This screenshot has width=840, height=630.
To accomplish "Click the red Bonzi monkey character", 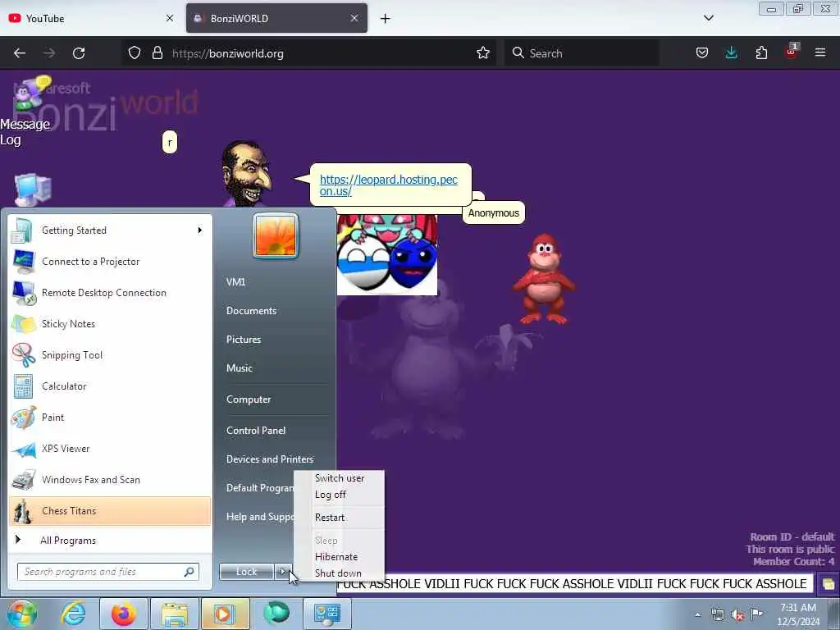I will click(x=544, y=279).
